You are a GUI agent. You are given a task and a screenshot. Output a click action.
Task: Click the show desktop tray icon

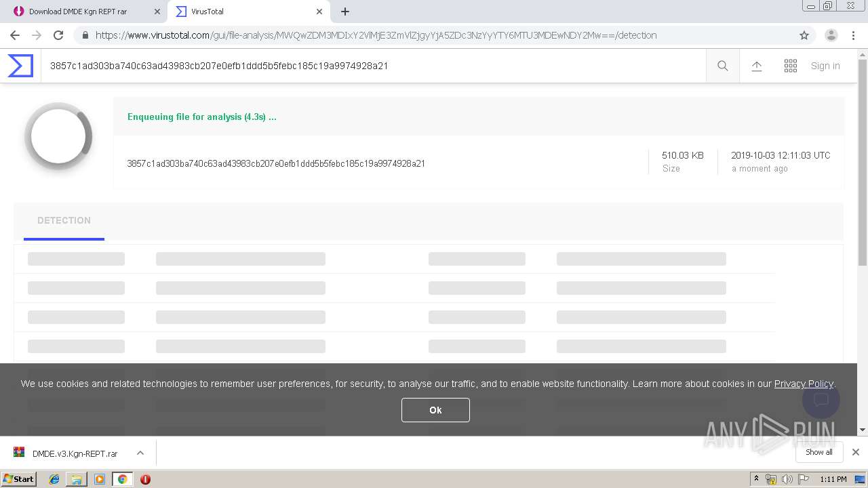click(860, 479)
